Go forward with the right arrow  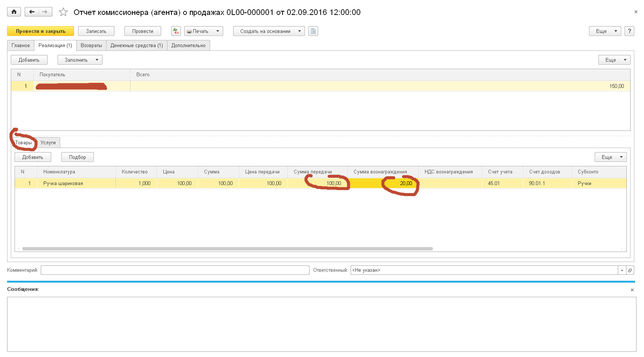[45, 12]
